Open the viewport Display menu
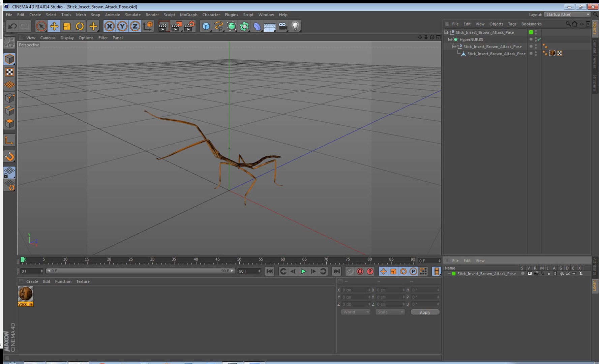599x364 pixels. click(x=67, y=38)
